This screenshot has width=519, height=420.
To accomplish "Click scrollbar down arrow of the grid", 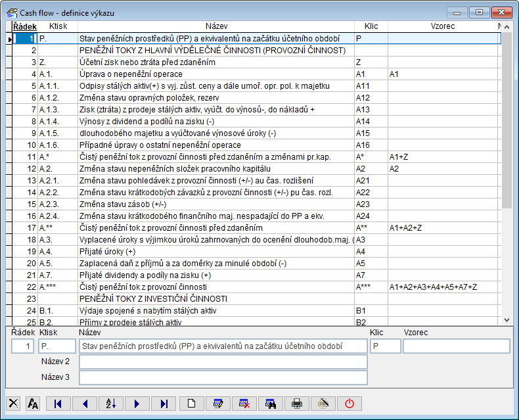I will pos(507,319).
